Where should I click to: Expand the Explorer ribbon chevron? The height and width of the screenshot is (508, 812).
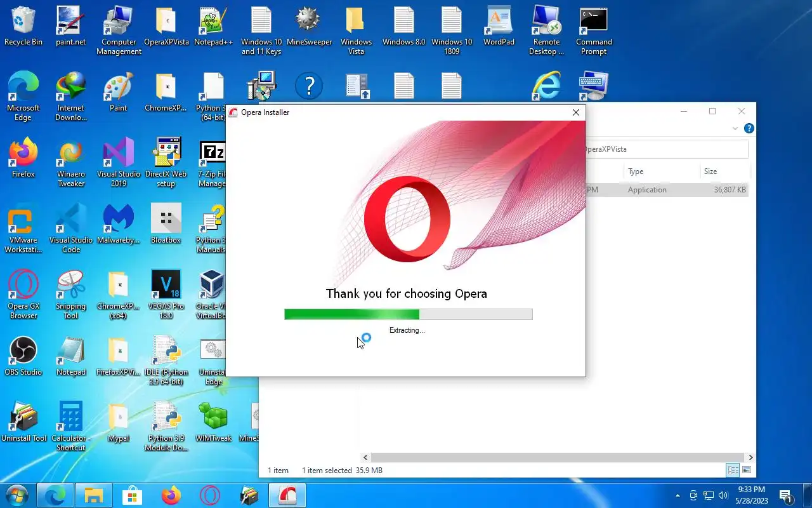(x=735, y=128)
